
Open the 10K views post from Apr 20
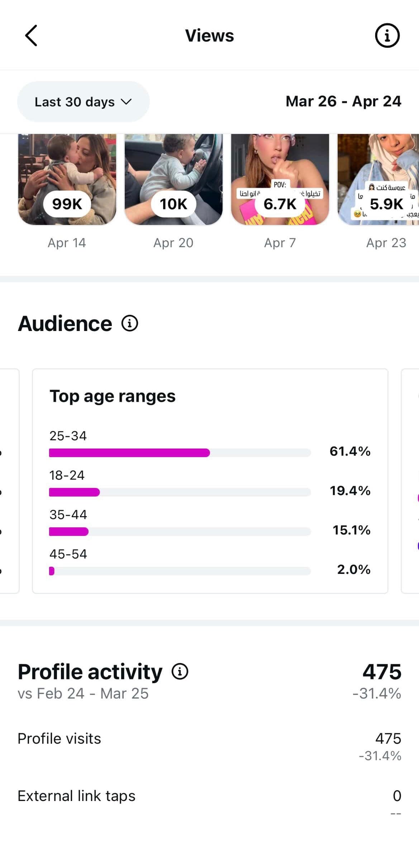coord(173,179)
